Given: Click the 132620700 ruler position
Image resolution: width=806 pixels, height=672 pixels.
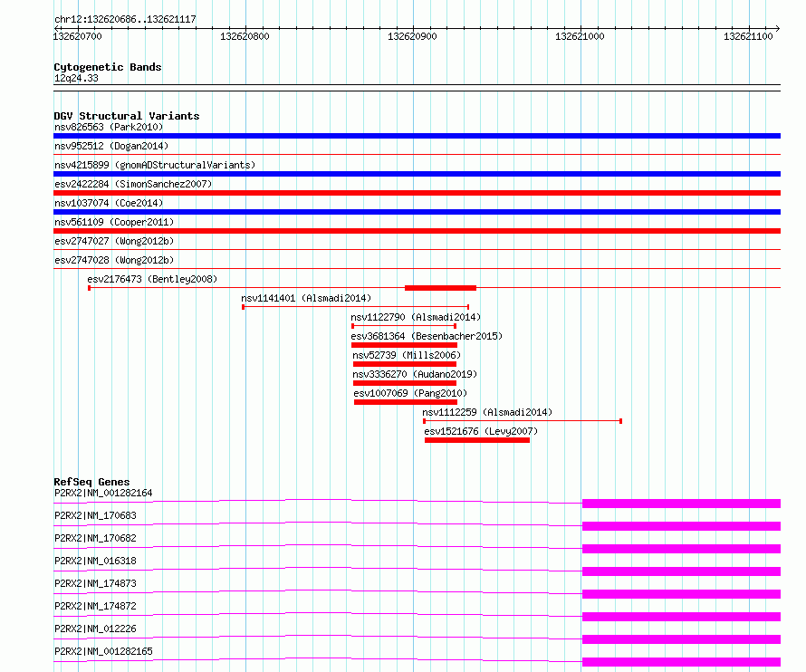Looking at the screenshot, I should (78, 36).
